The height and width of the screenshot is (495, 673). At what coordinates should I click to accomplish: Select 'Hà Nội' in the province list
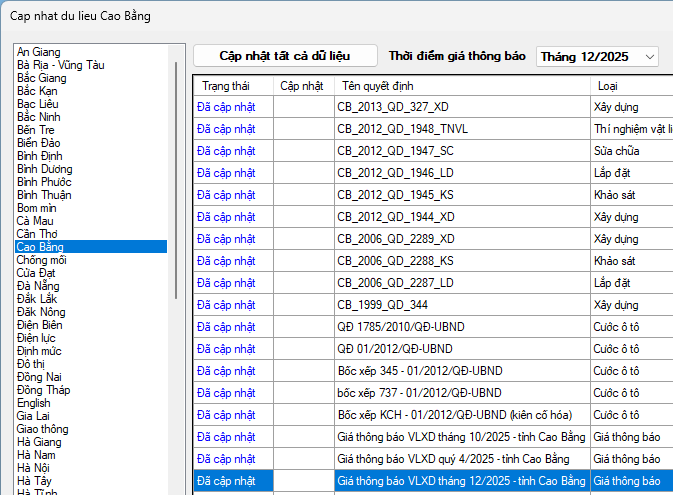pos(33,467)
